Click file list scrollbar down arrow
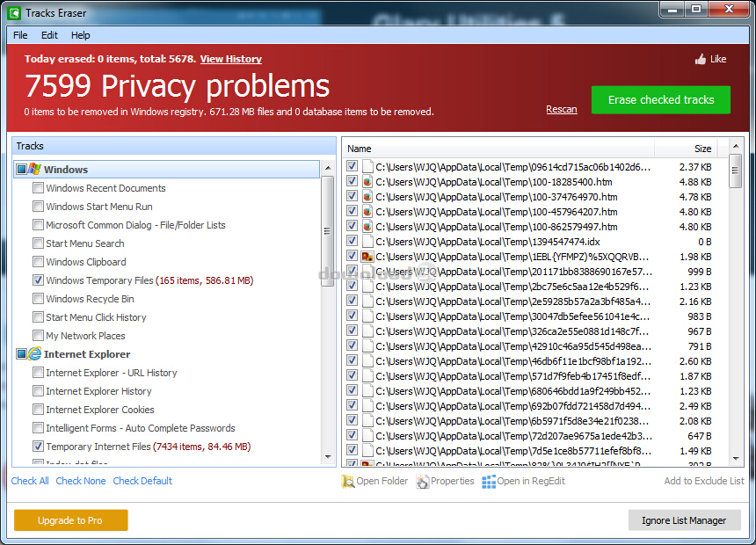 coord(735,459)
